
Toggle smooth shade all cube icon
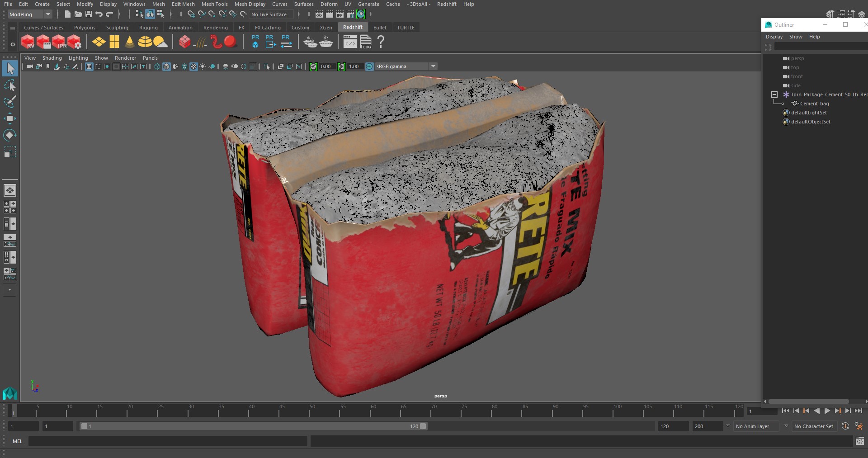click(x=166, y=66)
